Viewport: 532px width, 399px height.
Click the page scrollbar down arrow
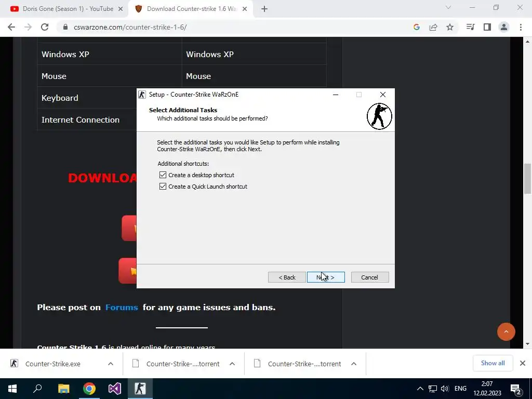coord(527,344)
